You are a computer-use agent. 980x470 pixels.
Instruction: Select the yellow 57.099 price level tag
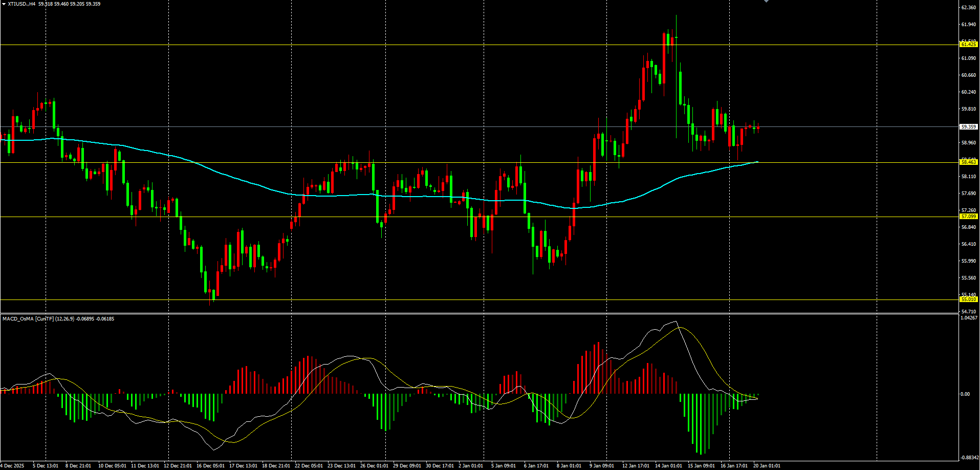968,217
